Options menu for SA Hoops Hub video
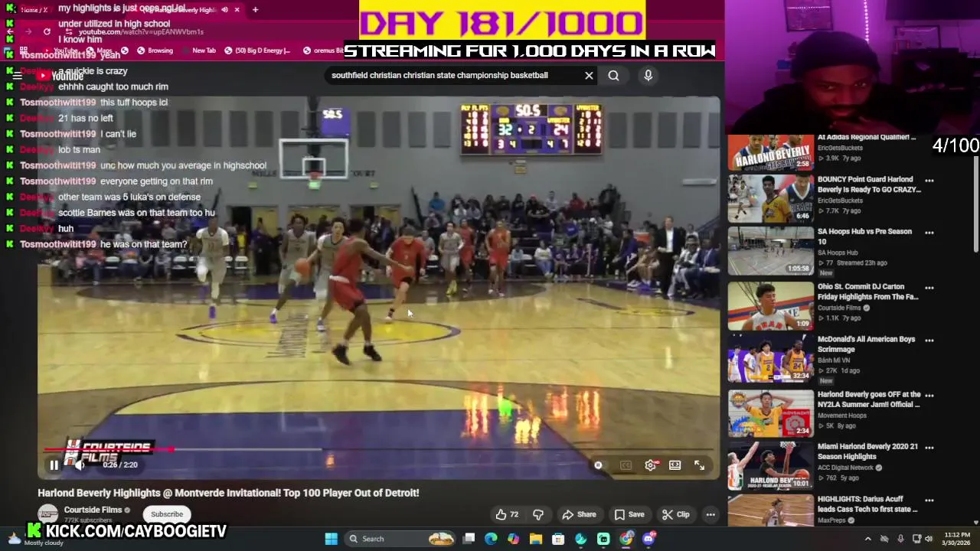The image size is (980, 551). point(929,232)
